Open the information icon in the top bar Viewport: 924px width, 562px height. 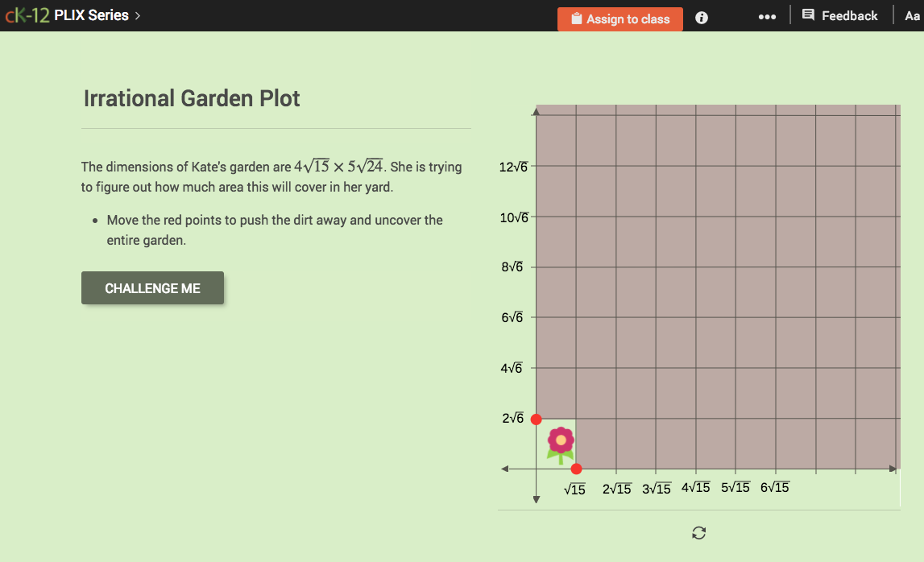(701, 17)
